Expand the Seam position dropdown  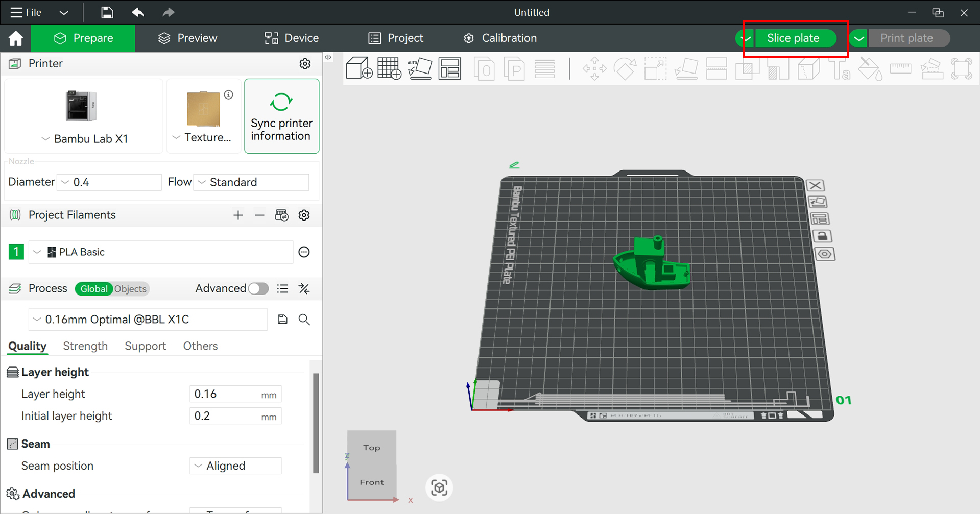pyautogui.click(x=235, y=466)
